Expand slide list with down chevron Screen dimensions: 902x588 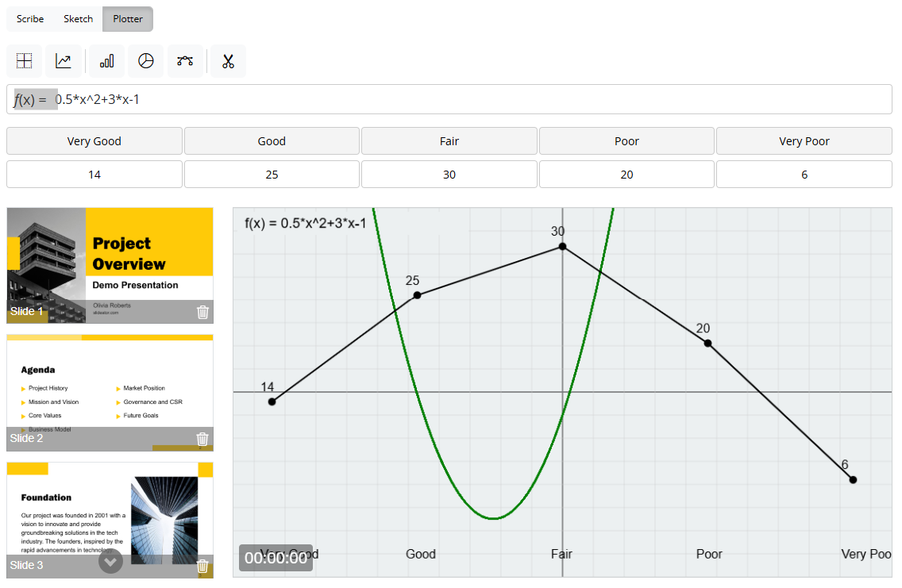110,562
